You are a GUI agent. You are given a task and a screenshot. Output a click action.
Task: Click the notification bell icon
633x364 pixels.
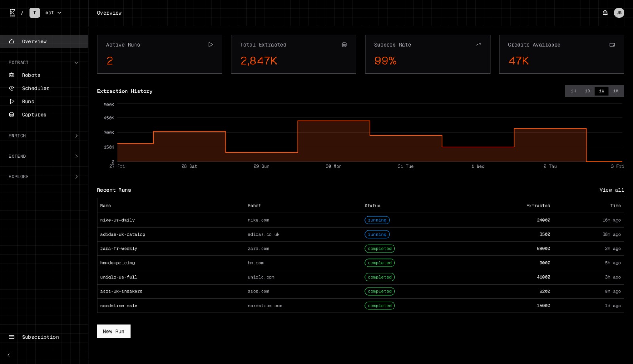point(605,13)
